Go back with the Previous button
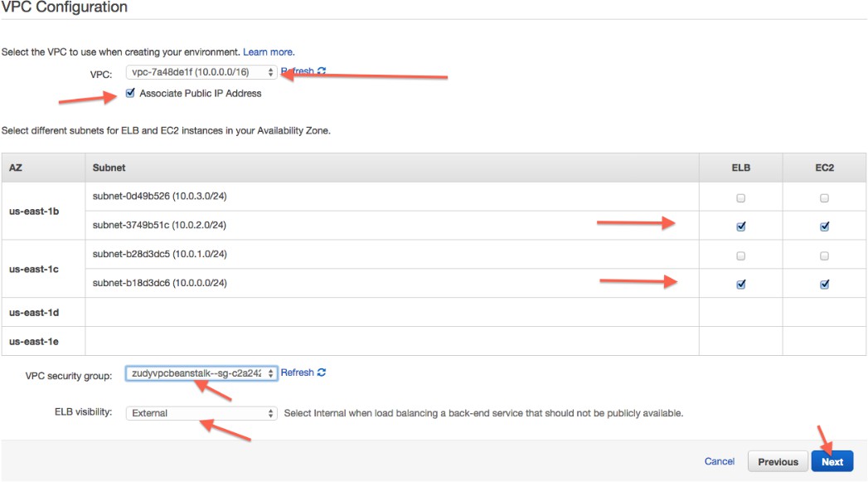 pos(778,462)
